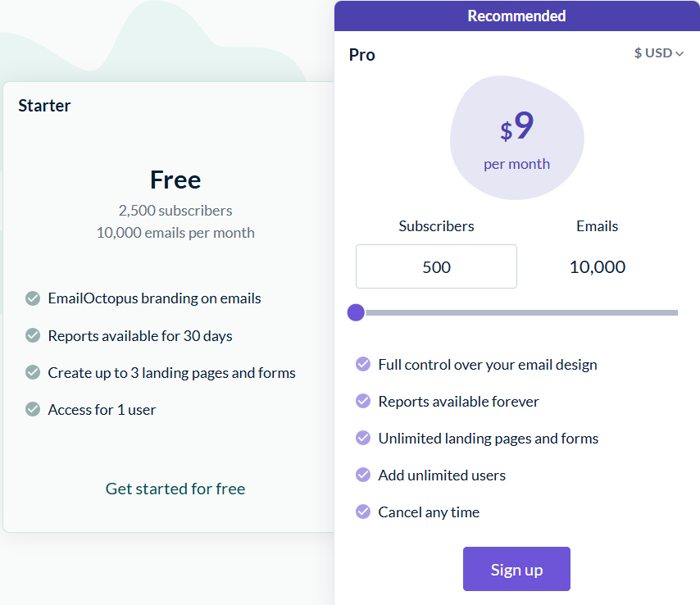Screen dimensions: 700x605
Task: Click inside the Subscribers input field
Action: point(436,266)
